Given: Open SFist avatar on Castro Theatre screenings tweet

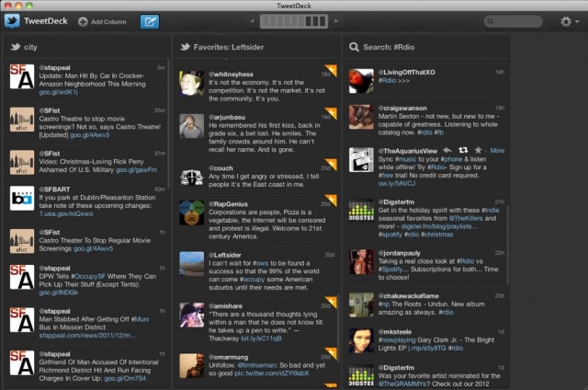Looking at the screenshot, I should click(22, 120).
